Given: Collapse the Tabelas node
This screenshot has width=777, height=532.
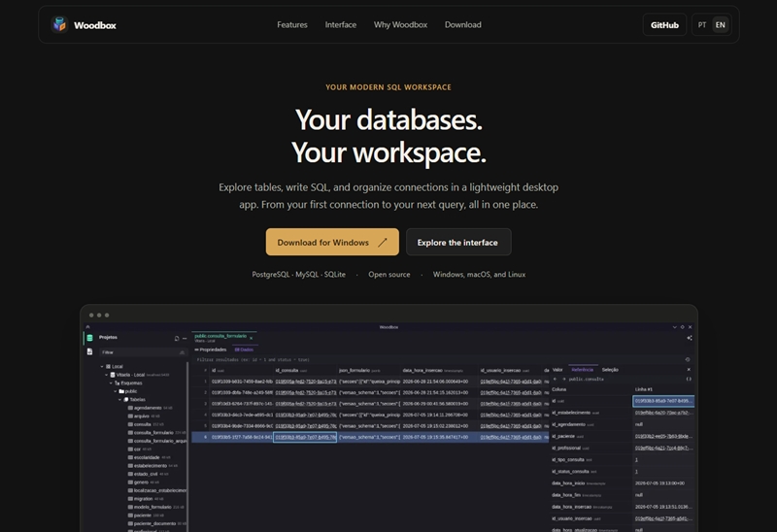Looking at the screenshot, I should (119, 399).
